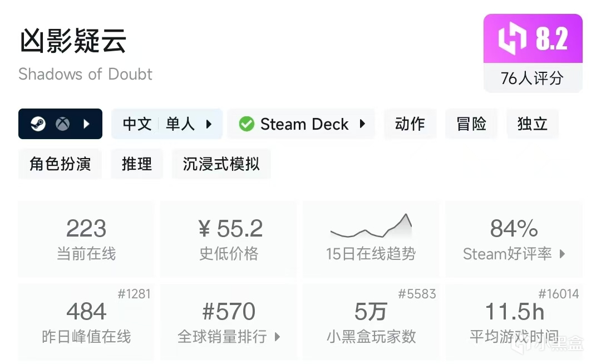Open Steam好评率 details arrow
Screen dimensions: 601x364
click(562, 254)
